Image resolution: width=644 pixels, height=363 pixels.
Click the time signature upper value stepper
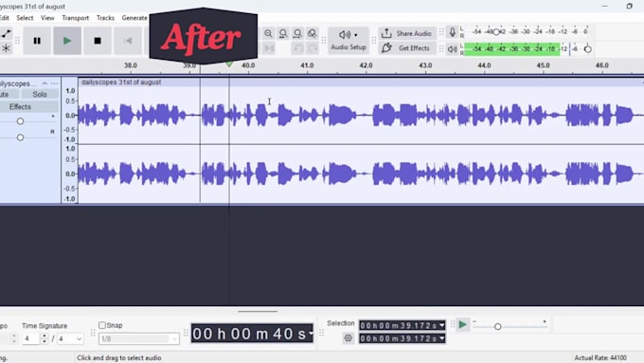point(44,338)
